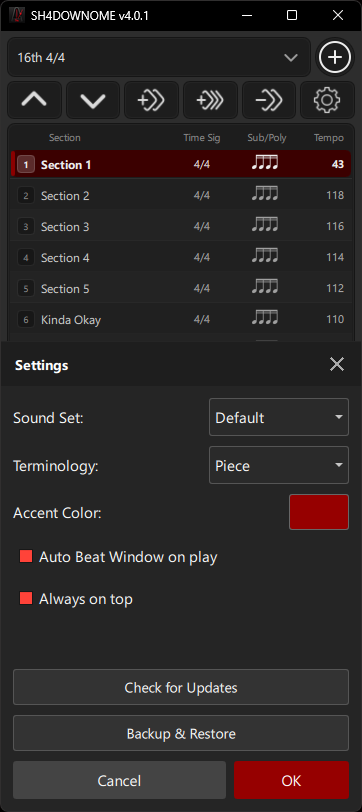The width and height of the screenshot is (362, 812).
Task: Click Backup & Restore button
Action: pos(181,733)
